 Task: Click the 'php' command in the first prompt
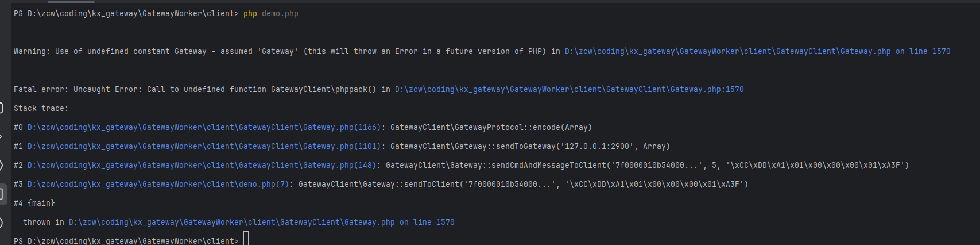[250, 14]
